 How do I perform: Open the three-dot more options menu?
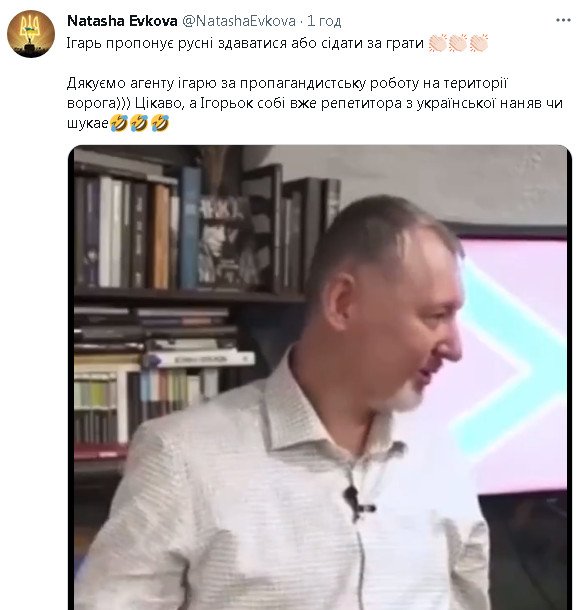[563, 20]
